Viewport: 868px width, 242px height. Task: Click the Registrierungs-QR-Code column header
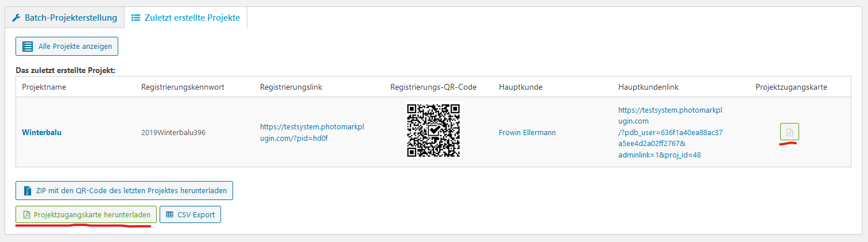point(433,87)
